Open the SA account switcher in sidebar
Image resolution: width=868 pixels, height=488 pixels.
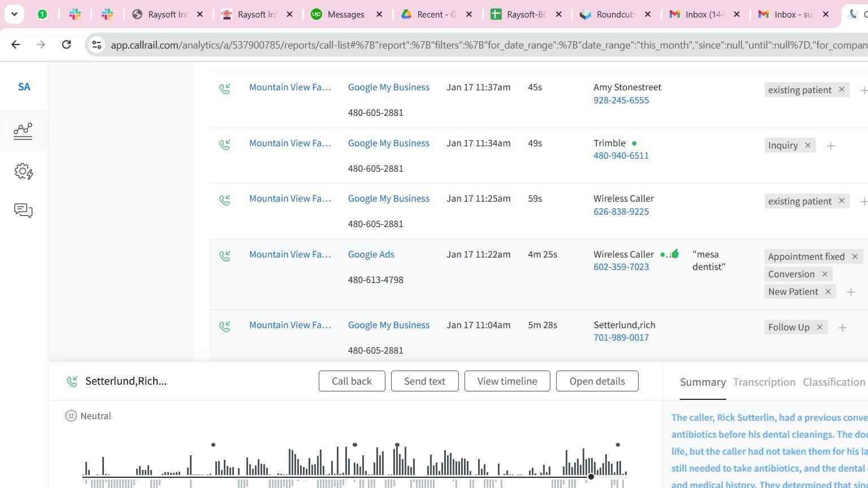tap(24, 87)
